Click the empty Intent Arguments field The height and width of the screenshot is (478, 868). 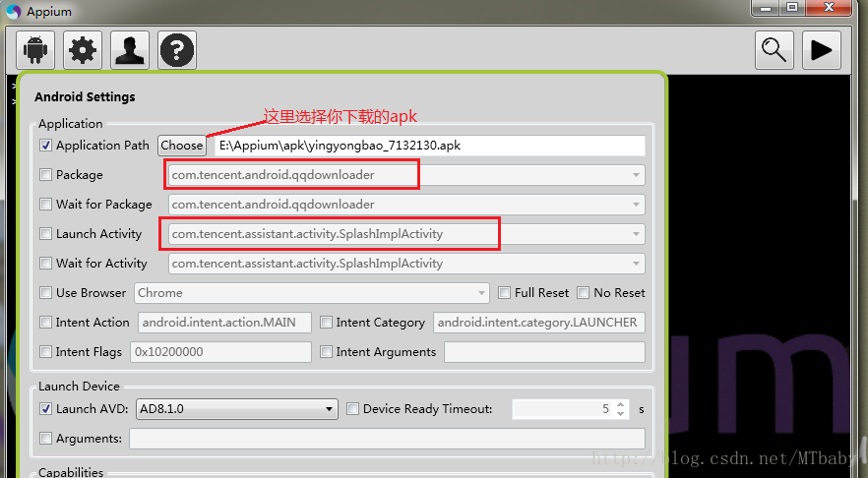point(545,352)
